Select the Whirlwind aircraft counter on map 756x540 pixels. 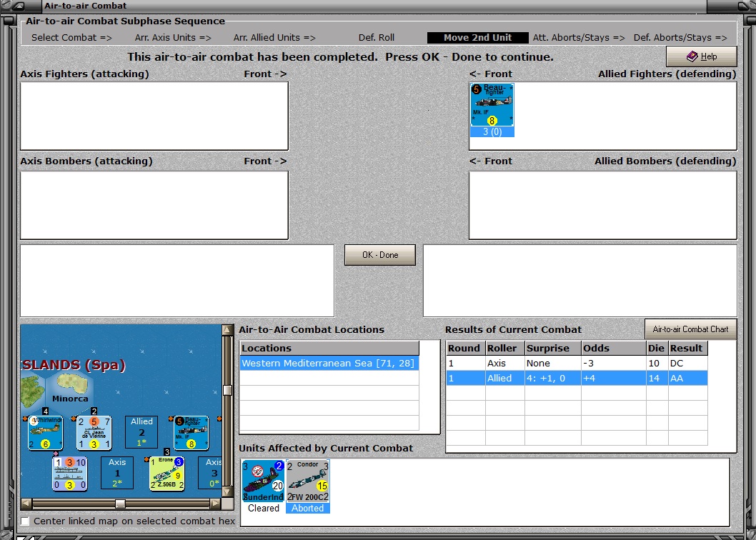tap(45, 432)
